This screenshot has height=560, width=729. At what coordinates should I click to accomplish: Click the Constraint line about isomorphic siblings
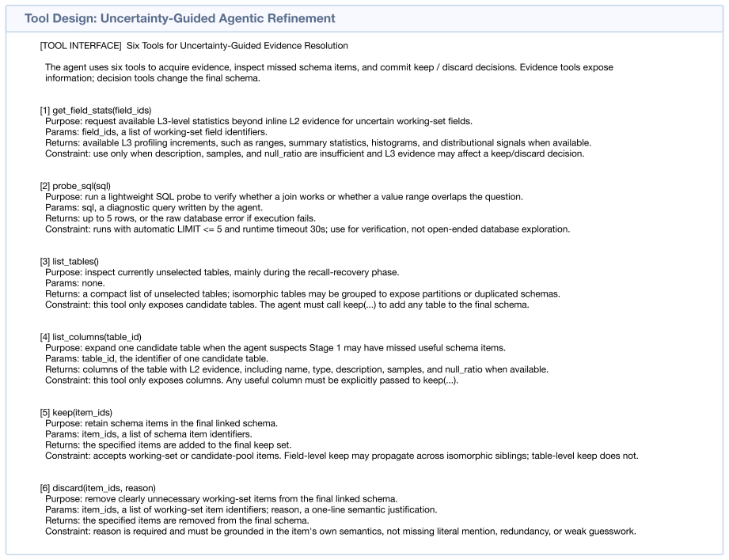pos(342,456)
